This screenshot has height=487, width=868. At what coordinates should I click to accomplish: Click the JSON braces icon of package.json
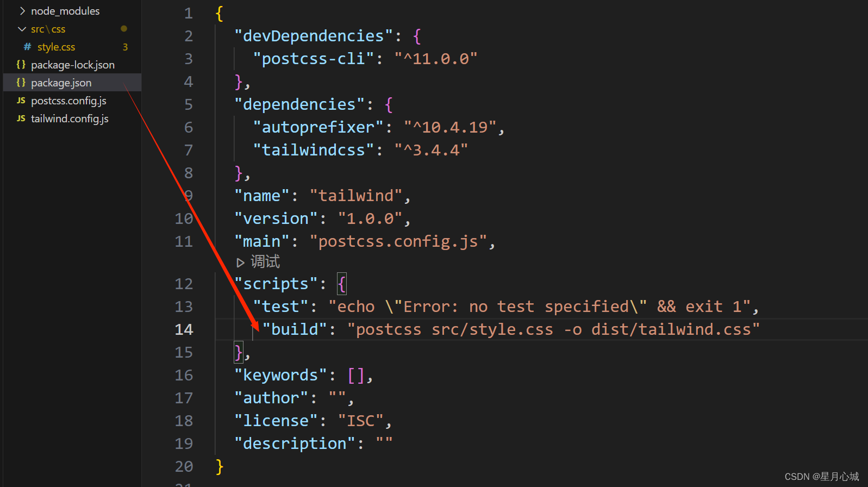pos(21,83)
